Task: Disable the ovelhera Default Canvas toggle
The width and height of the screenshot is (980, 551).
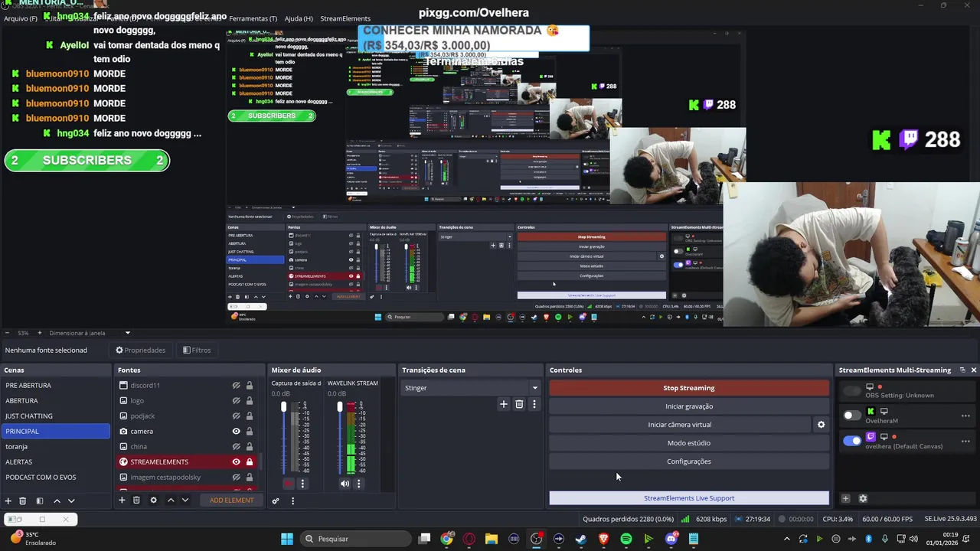Action: [851, 441]
